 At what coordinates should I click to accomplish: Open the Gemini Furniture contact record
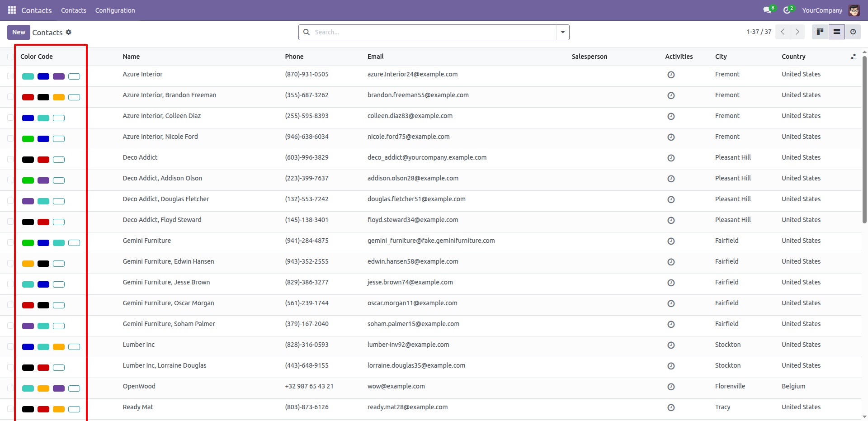point(147,241)
